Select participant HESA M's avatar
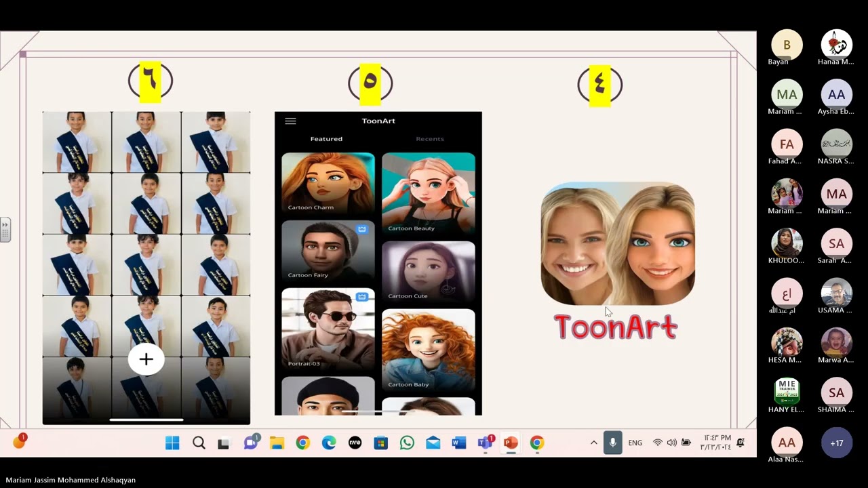 [x=787, y=344]
